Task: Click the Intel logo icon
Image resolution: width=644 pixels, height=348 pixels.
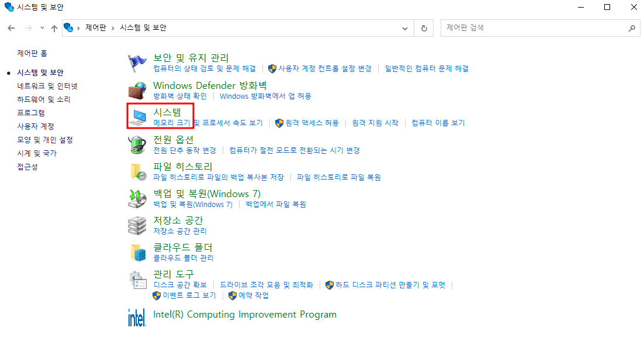Action: click(x=137, y=318)
